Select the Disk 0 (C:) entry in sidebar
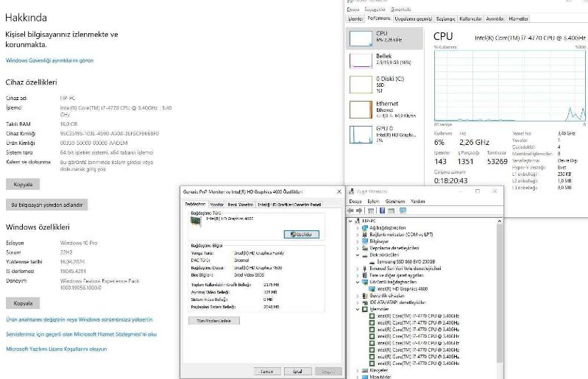 point(384,85)
